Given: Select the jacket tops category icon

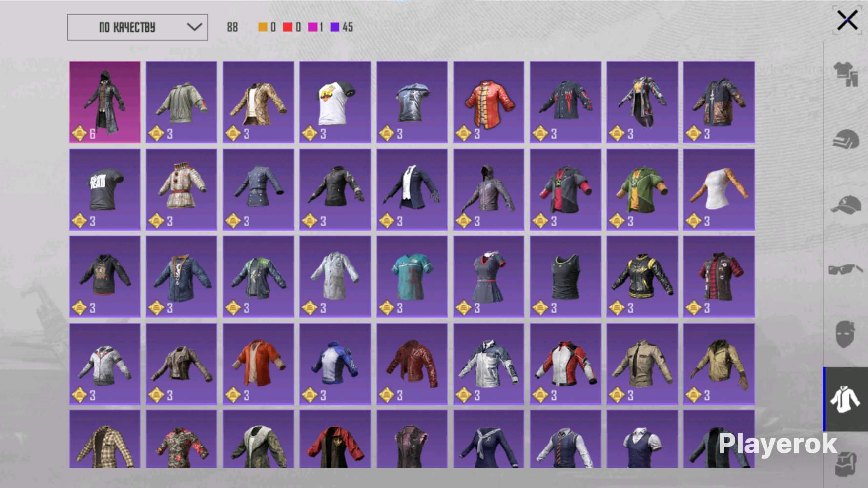Looking at the screenshot, I should click(846, 399).
